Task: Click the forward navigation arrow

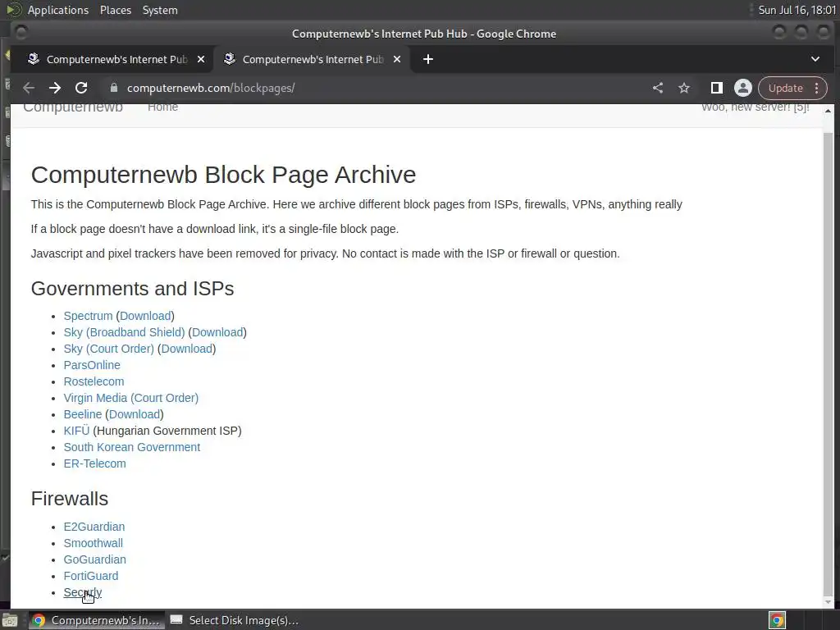Action: (x=55, y=88)
